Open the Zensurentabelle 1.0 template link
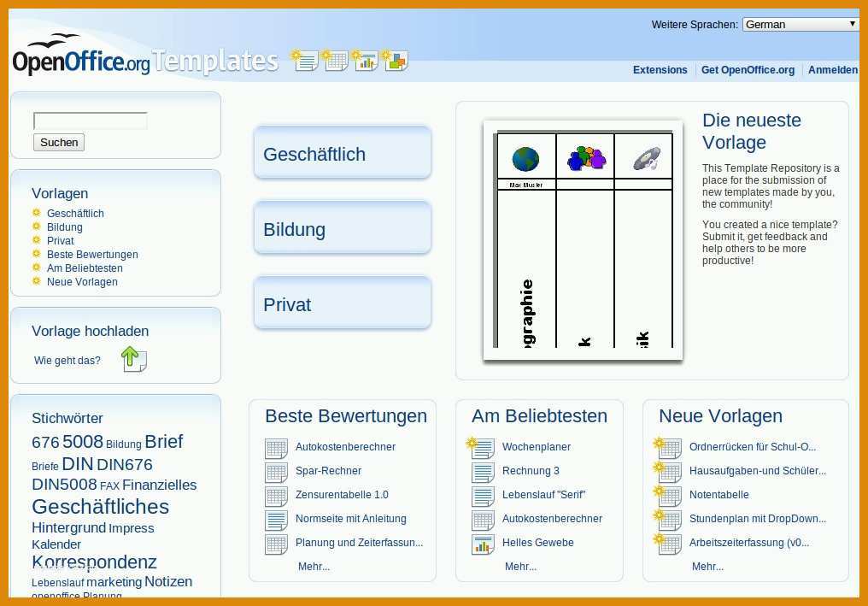 342,495
